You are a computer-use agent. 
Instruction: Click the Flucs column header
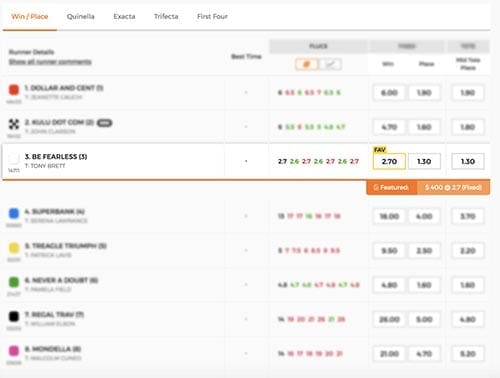(x=318, y=46)
